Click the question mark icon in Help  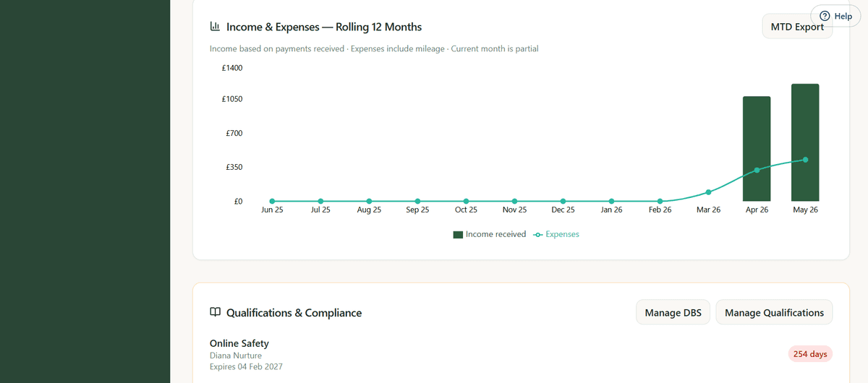point(825,16)
